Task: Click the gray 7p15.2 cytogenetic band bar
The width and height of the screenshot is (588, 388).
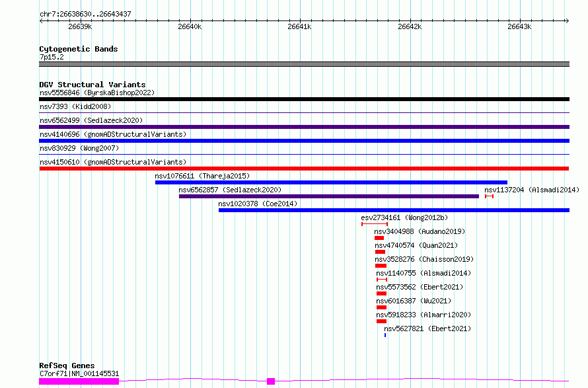Action: (x=304, y=64)
